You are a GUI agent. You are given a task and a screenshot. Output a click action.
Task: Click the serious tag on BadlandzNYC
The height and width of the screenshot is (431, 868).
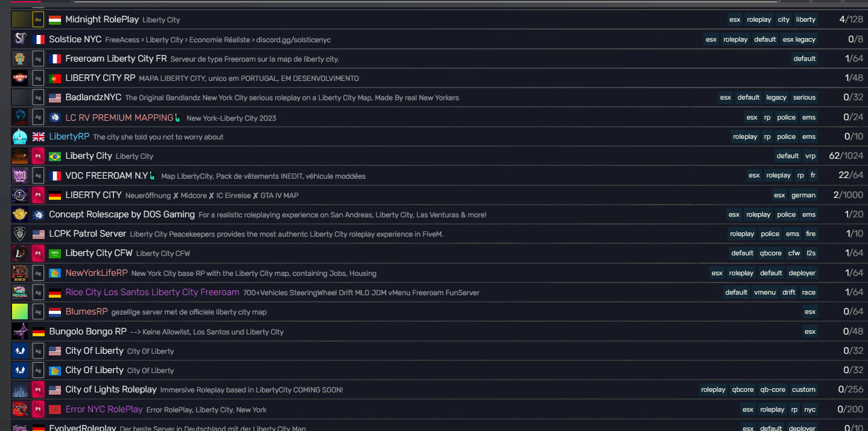click(804, 97)
